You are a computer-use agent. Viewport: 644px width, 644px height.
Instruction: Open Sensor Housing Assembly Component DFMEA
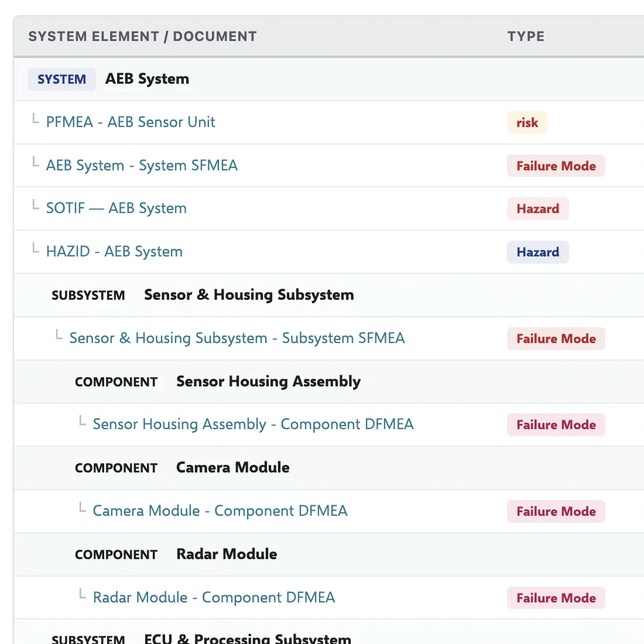pyautogui.click(x=253, y=424)
